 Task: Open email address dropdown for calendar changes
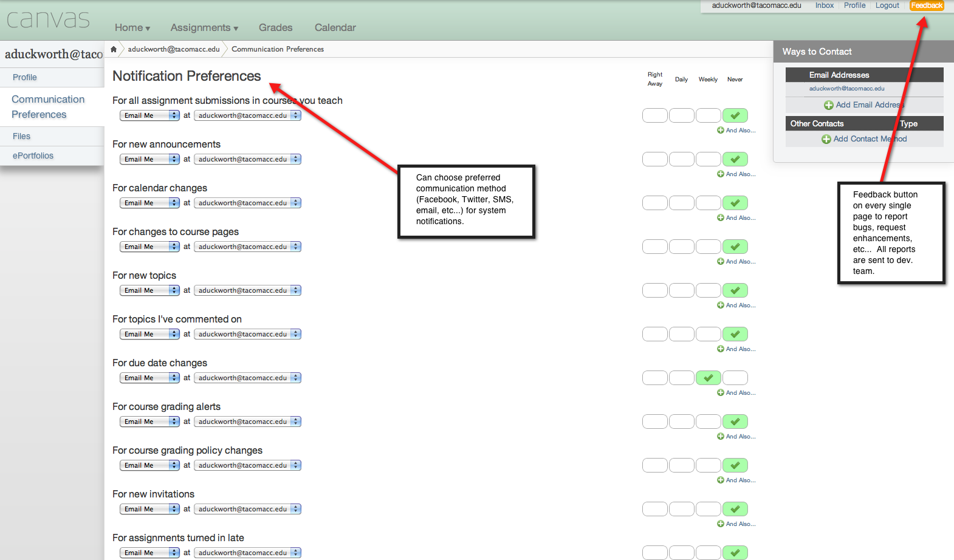(247, 203)
